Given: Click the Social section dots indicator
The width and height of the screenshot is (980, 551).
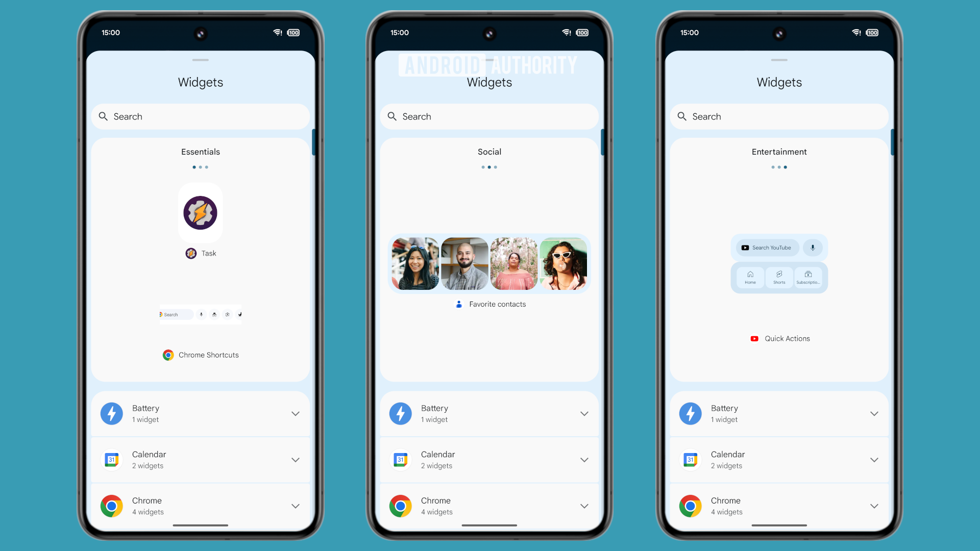Looking at the screenshot, I should click(490, 167).
